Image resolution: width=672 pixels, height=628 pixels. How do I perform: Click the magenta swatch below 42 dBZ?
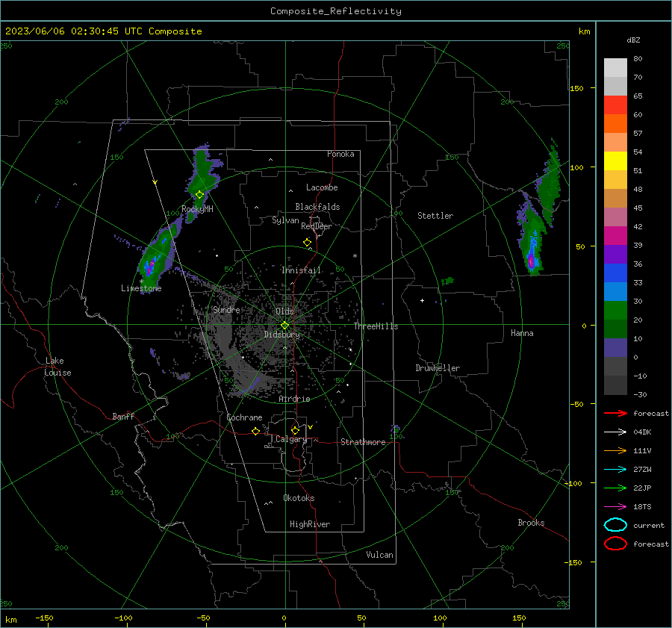615,236
